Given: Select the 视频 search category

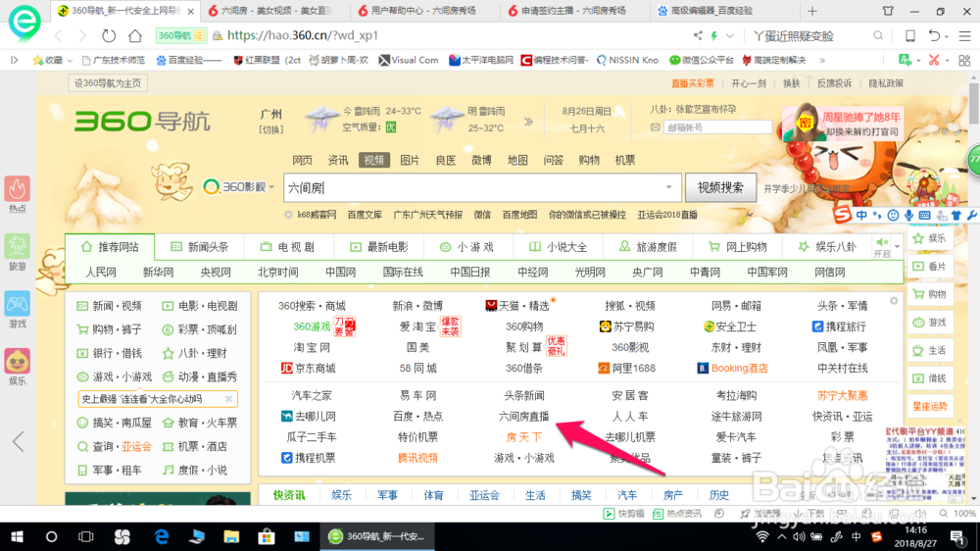Looking at the screenshot, I should (373, 160).
